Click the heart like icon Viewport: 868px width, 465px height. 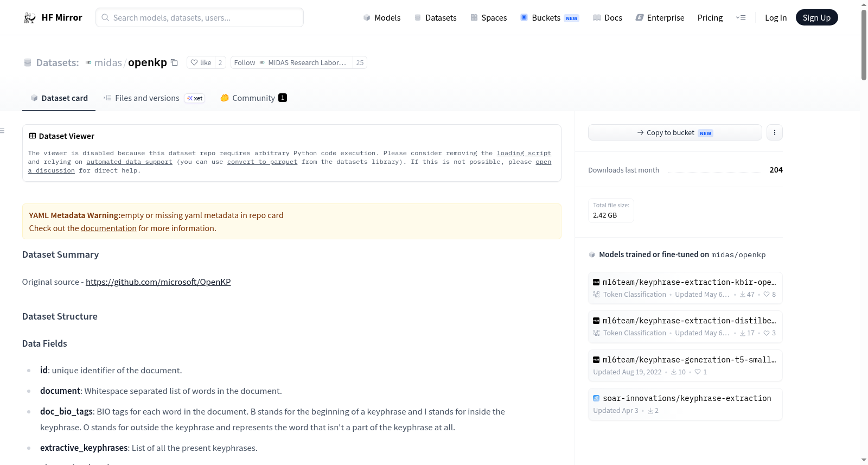tap(194, 62)
